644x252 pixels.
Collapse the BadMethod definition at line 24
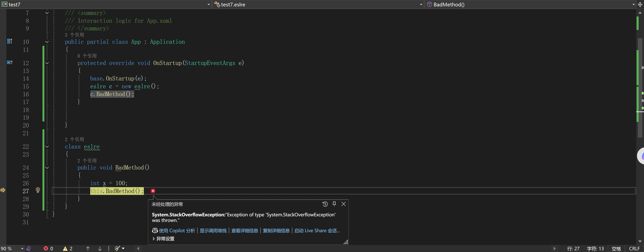[x=47, y=168]
